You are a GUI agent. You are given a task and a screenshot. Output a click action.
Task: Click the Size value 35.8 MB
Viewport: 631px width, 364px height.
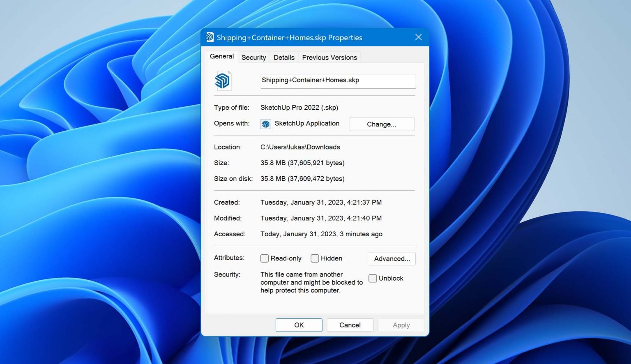pyautogui.click(x=303, y=163)
